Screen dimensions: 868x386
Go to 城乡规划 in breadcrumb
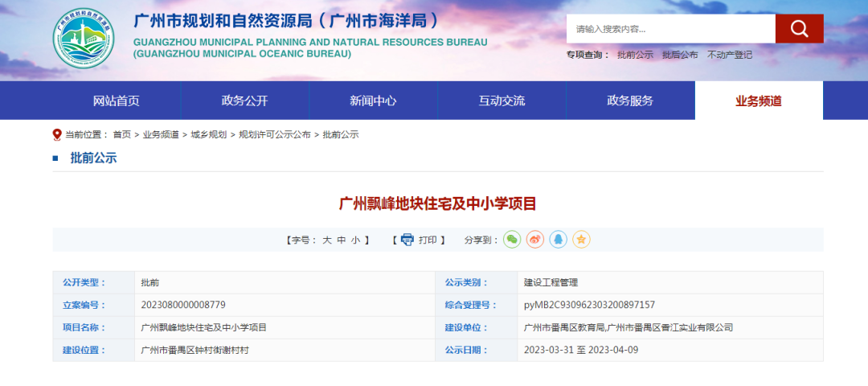point(209,134)
